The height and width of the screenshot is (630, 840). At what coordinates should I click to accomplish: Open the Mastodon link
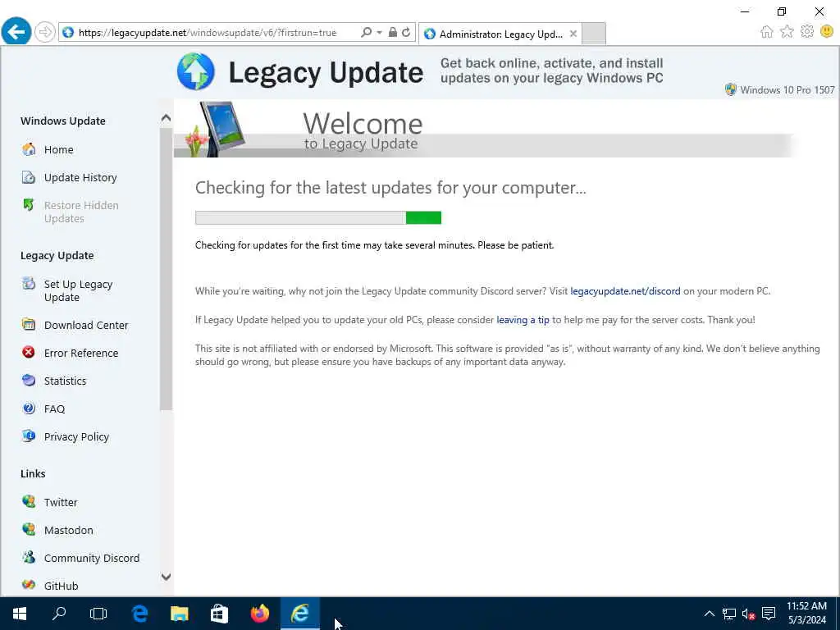click(69, 530)
